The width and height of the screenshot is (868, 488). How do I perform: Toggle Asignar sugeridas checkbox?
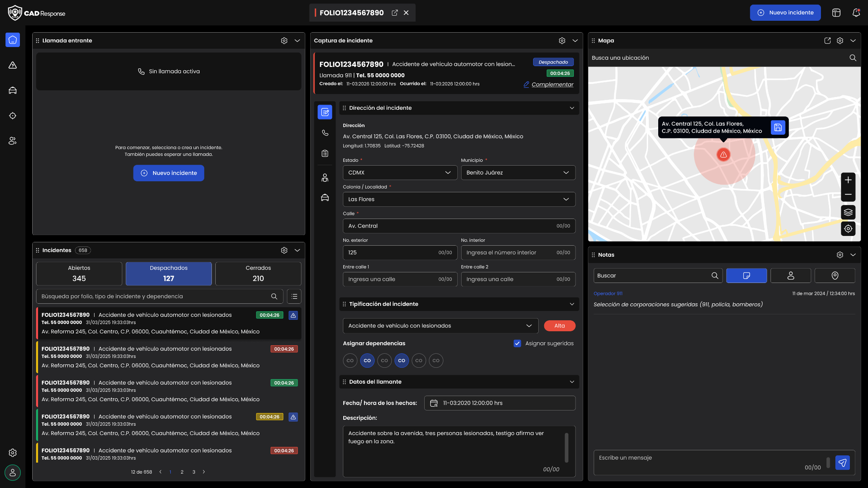[x=517, y=344]
